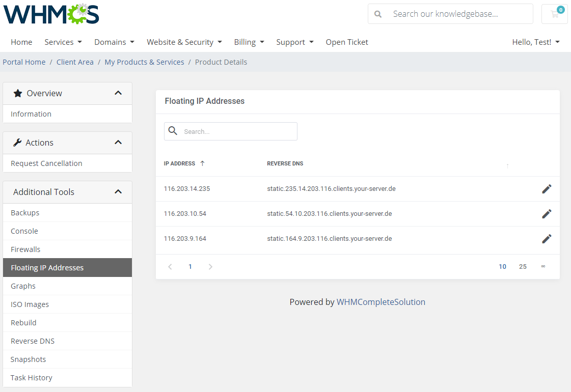571x392 pixels.
Task: Go to previous page arrow
Action: pos(170,267)
